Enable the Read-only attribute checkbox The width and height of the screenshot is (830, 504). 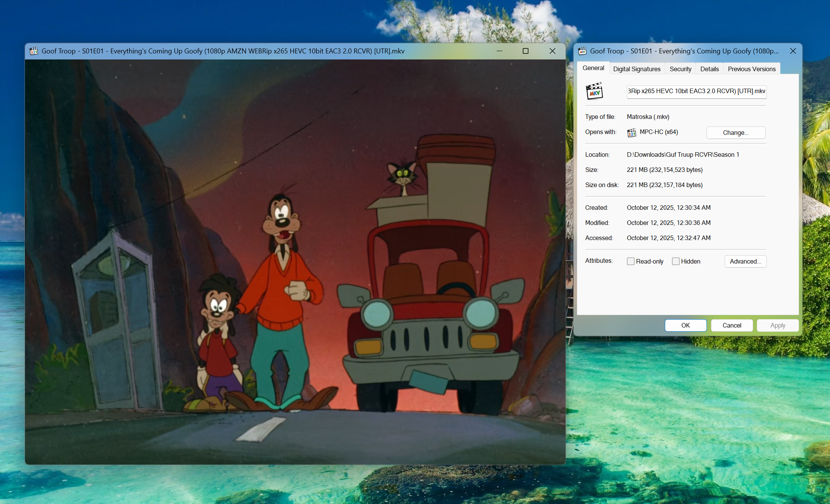631,261
